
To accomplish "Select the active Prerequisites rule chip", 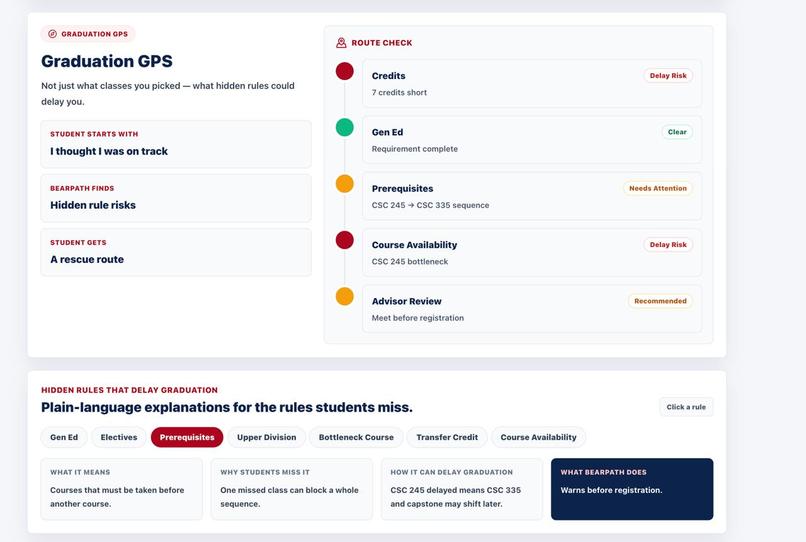I will click(187, 437).
